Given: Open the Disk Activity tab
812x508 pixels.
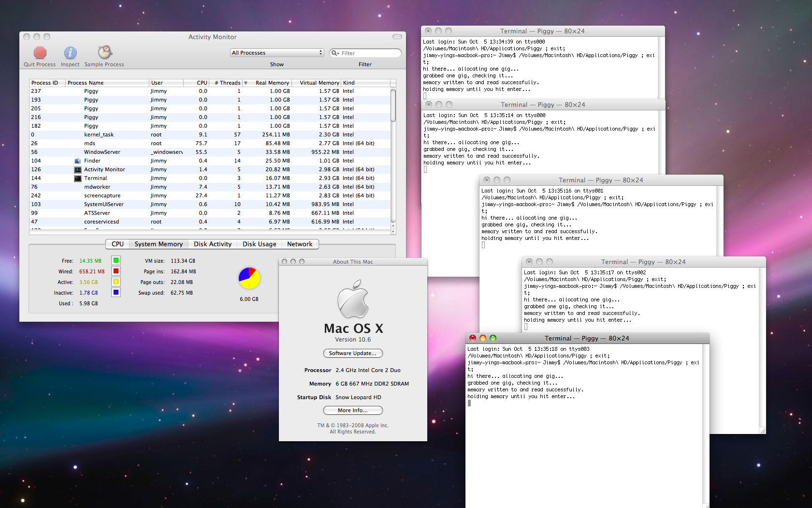Looking at the screenshot, I should pos(213,244).
